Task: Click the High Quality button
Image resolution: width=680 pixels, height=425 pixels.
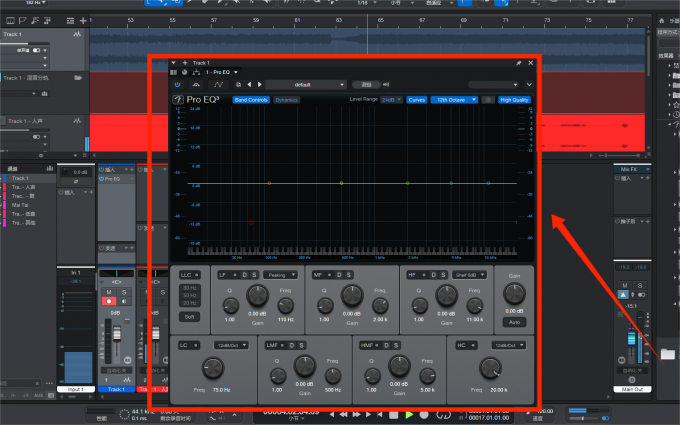Action: tap(514, 100)
